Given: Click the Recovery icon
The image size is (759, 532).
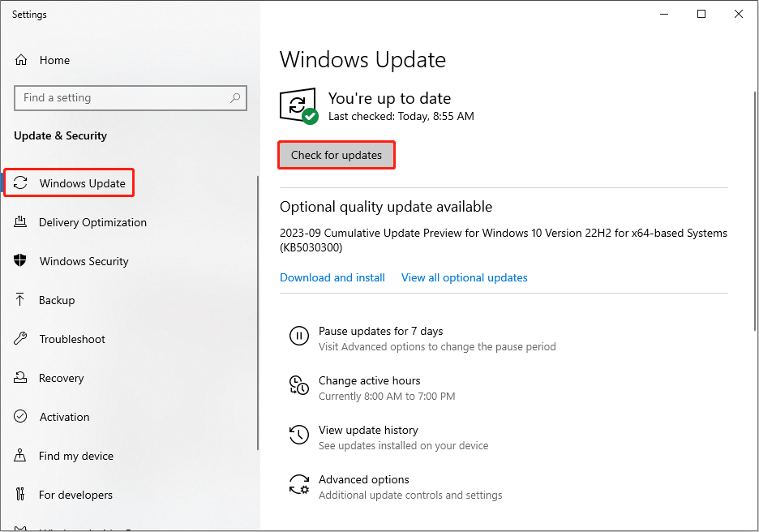Looking at the screenshot, I should [20, 377].
